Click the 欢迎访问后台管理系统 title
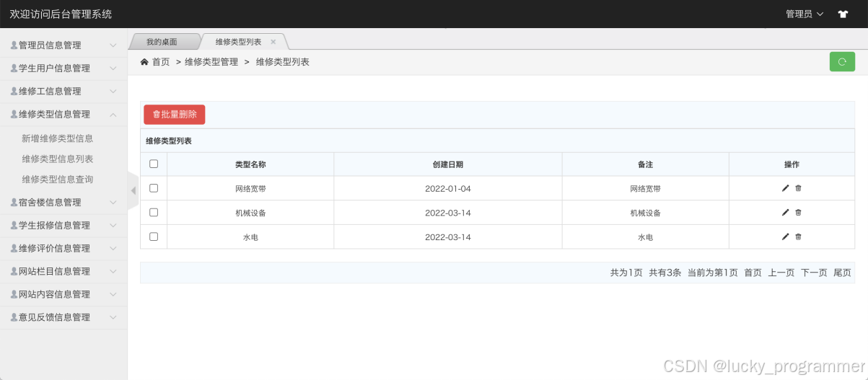The height and width of the screenshot is (380, 868). [x=61, y=14]
